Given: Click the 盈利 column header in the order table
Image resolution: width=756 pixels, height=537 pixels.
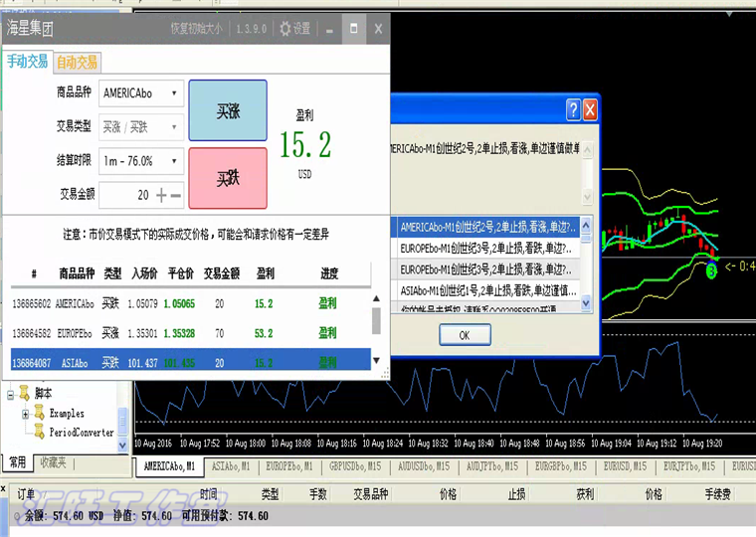Looking at the screenshot, I should tap(265, 273).
